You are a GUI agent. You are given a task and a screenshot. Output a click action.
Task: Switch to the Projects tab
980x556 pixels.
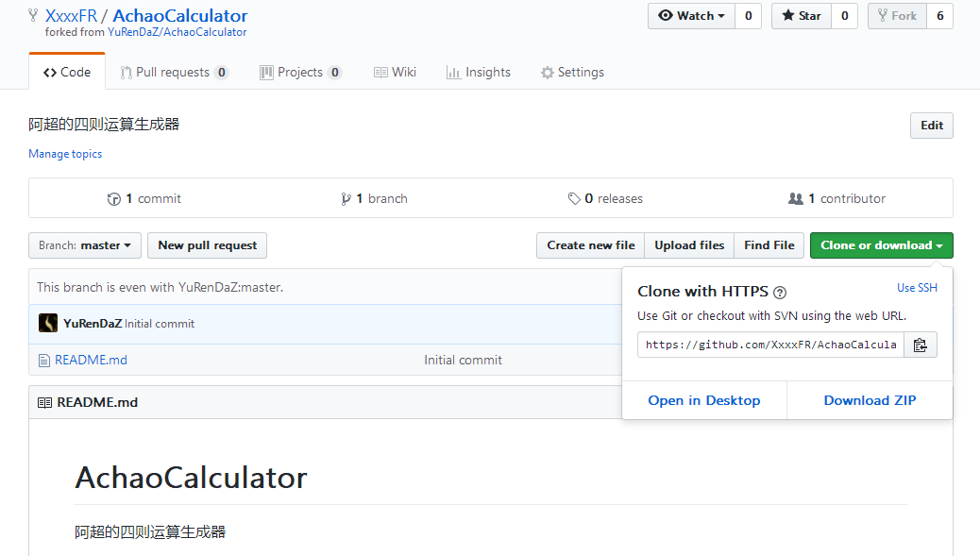(300, 73)
